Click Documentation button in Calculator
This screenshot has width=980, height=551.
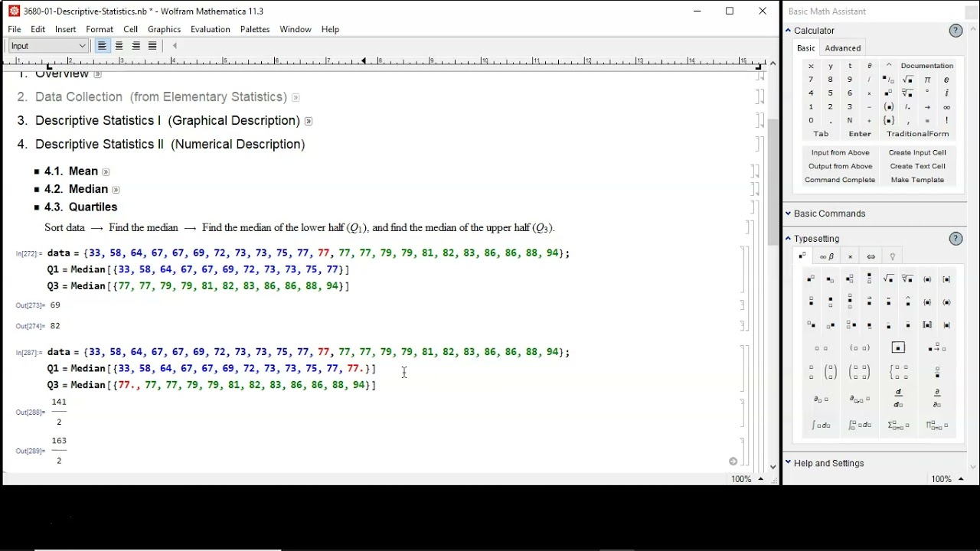pos(927,66)
